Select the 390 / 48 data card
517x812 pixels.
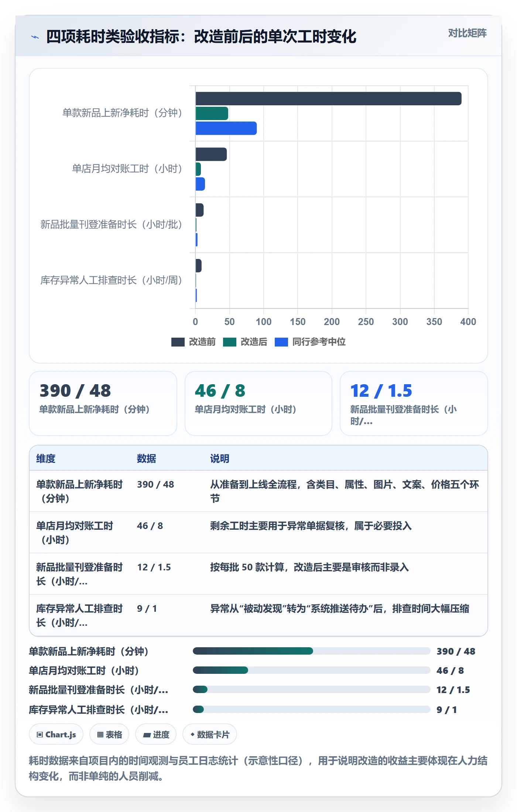click(x=103, y=403)
